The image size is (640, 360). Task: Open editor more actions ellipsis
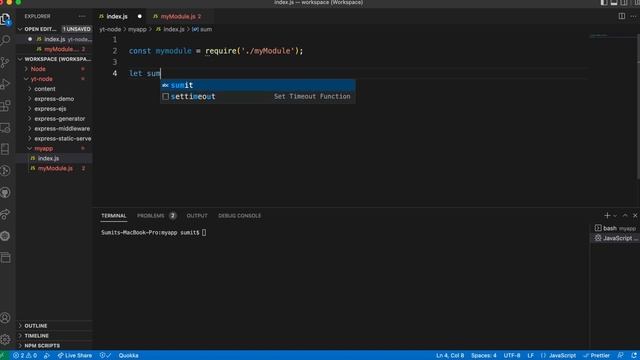(x=633, y=16)
